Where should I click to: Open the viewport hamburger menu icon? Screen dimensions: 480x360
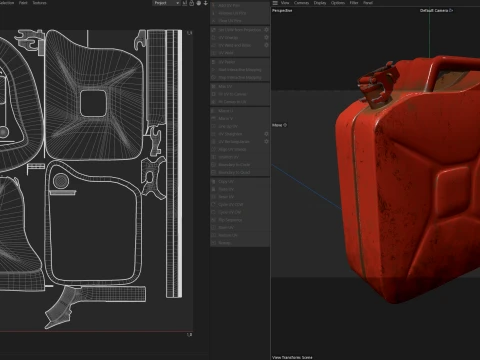click(275, 3)
